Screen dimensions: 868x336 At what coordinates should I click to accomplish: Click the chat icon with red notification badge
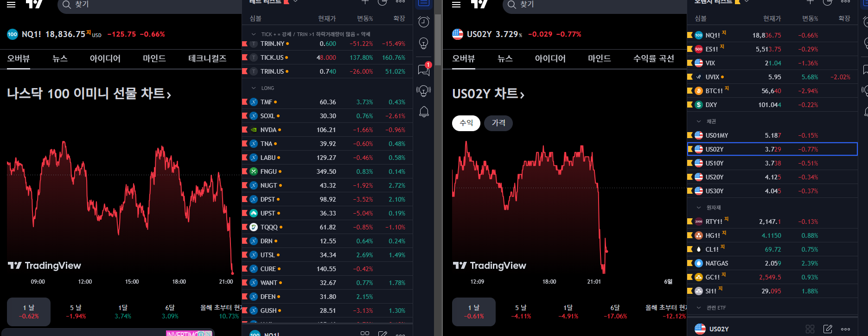click(424, 69)
